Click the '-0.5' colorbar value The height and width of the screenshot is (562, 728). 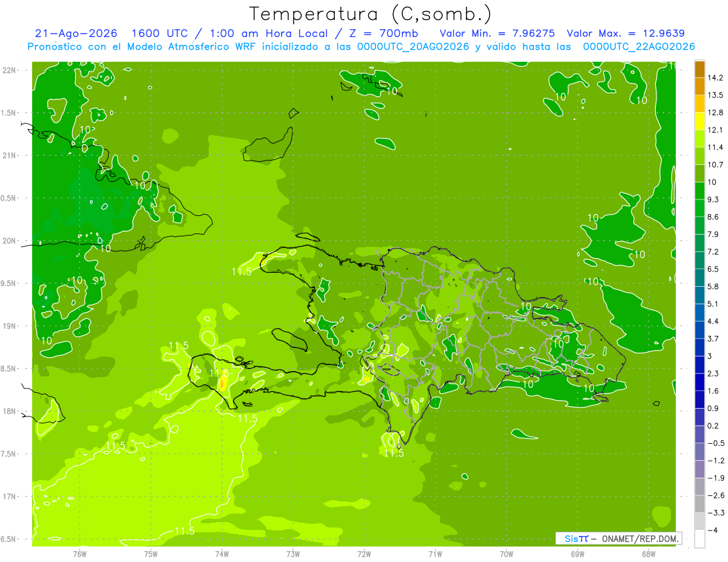[716, 443]
